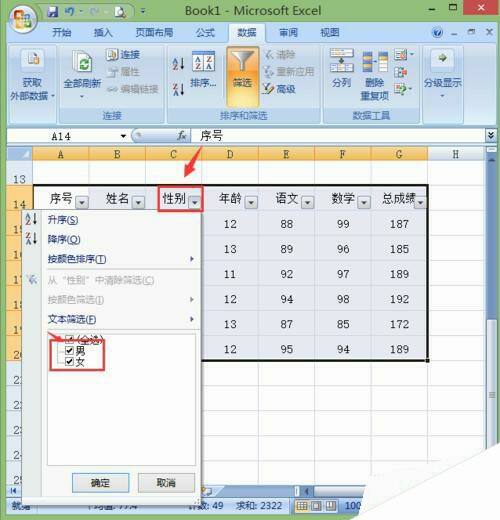Sort Z to A descending in ribbon
Screen dimensions: 500x520
click(178, 89)
